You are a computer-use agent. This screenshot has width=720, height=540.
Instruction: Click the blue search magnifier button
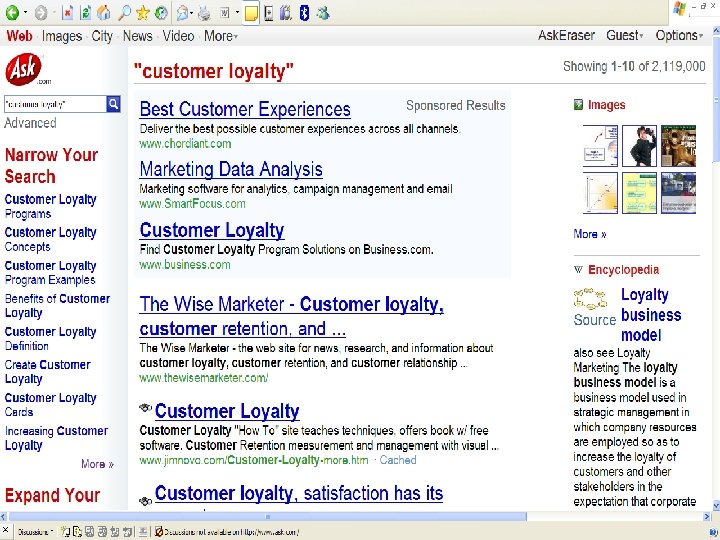click(113, 104)
